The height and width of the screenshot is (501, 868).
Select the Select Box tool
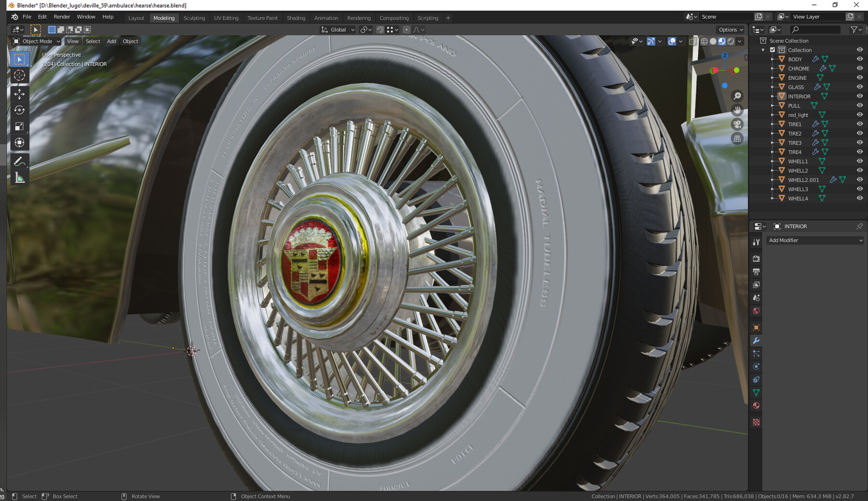pyautogui.click(x=19, y=59)
